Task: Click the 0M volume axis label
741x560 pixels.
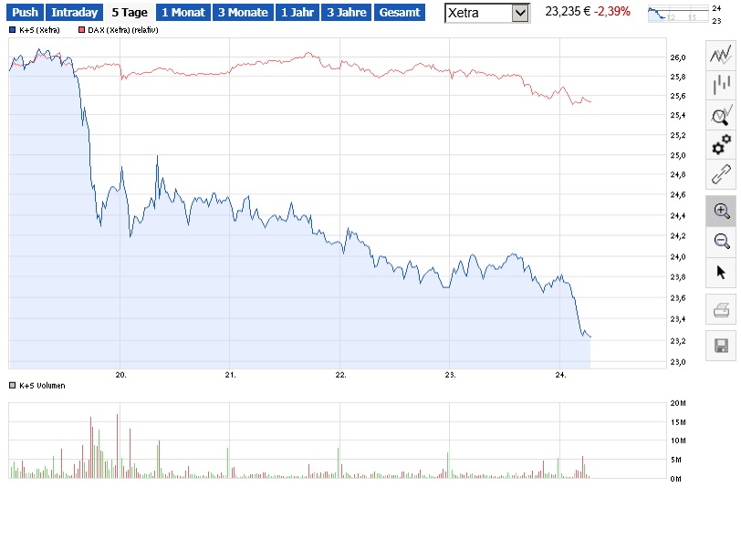Action: coord(676,479)
